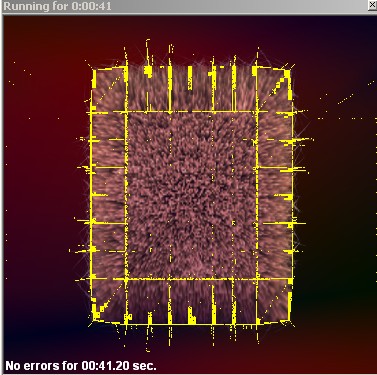The image size is (377, 375).
Task: Click the inner square's bottom-right line intersection
Action: 257,278
